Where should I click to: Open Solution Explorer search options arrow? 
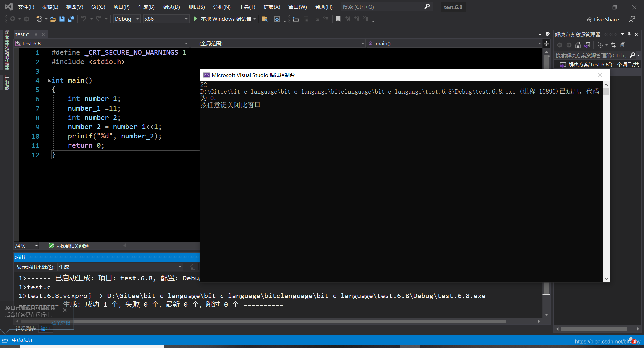[x=638, y=55]
